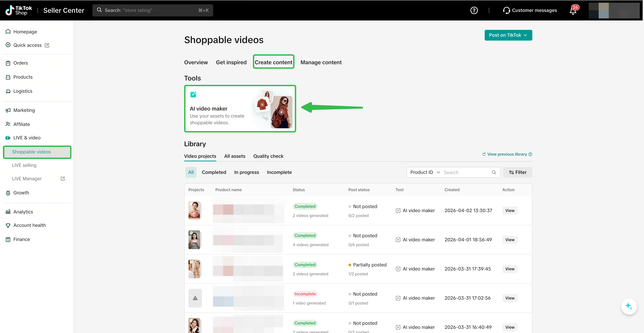Show In progress projects
Viewport: 644px width, 333px height.
tap(246, 172)
